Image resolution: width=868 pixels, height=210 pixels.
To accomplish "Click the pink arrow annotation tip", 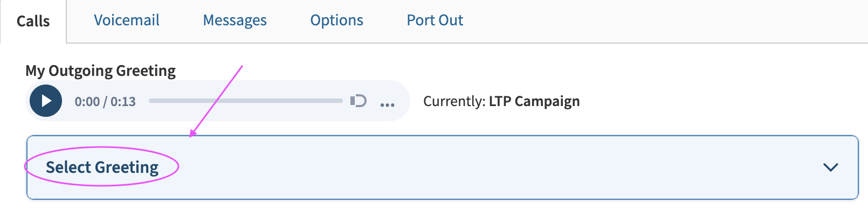I will [x=191, y=135].
